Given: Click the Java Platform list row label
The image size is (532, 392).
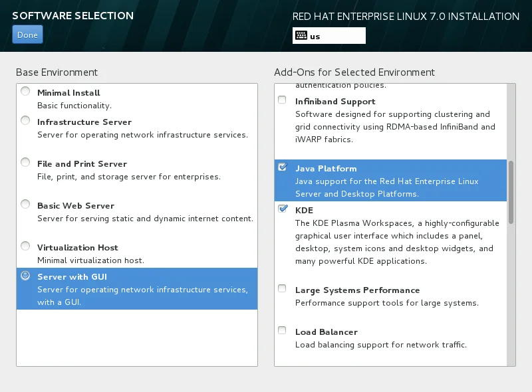Looking at the screenshot, I should coord(326,169).
